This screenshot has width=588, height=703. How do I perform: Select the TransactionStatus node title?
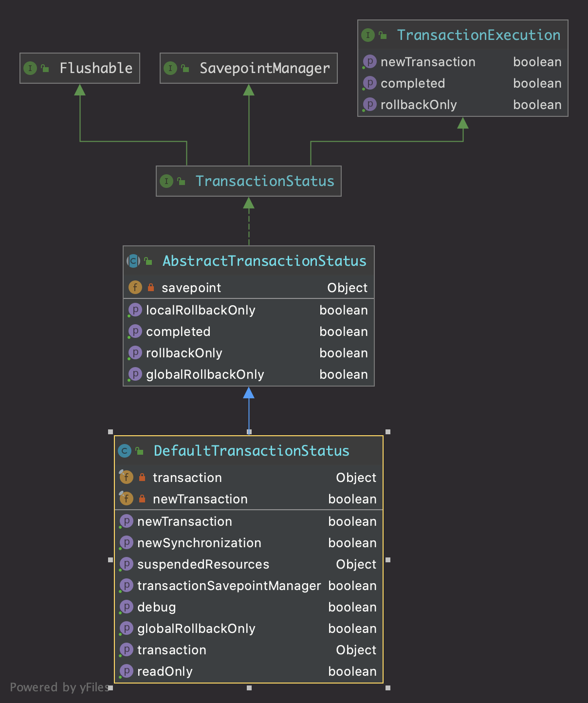[265, 181]
